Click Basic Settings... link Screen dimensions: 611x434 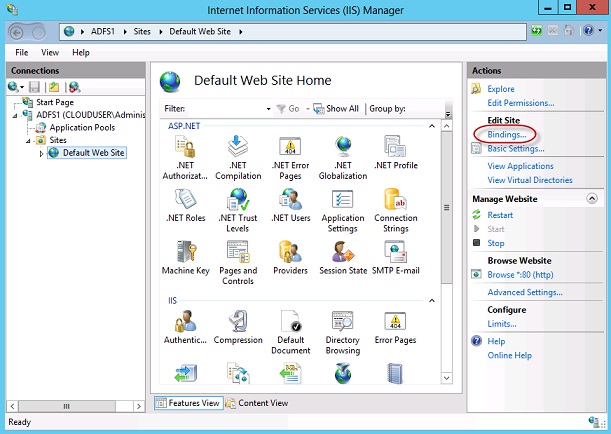click(516, 148)
